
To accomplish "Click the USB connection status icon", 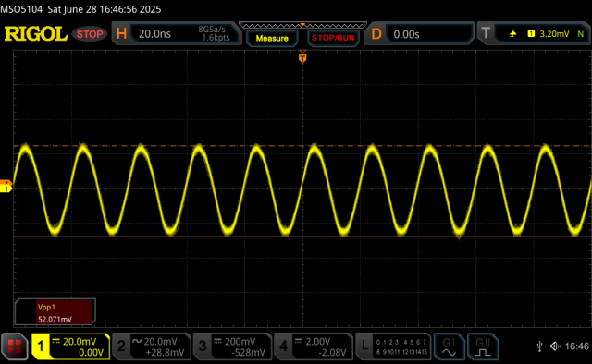I will 540,346.
